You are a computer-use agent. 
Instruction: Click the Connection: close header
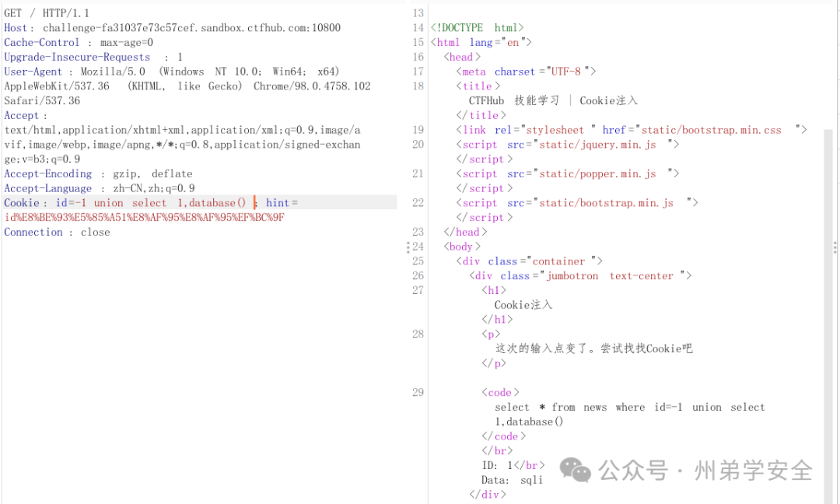tap(57, 232)
